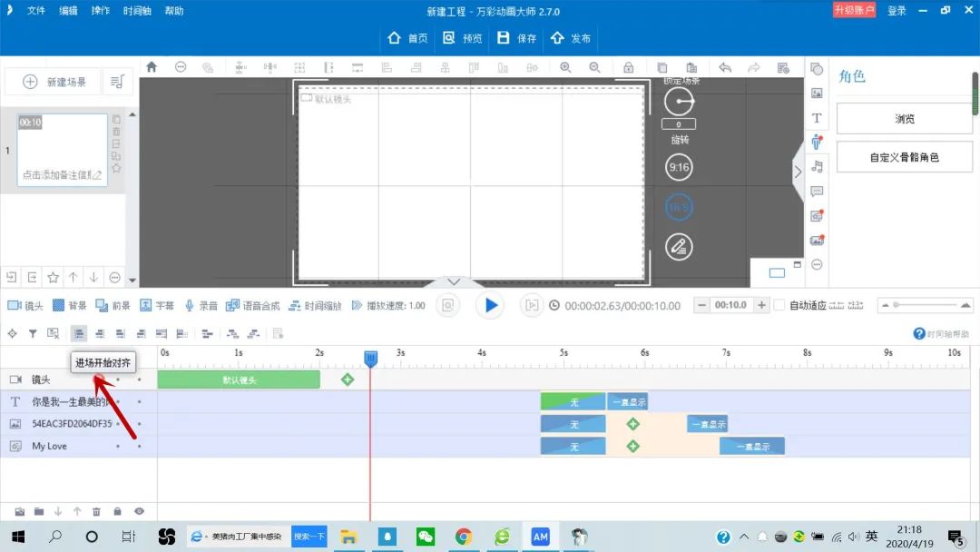Image resolution: width=980 pixels, height=552 pixels.
Task: Click the 升级账户 upgrade button
Action: 854,11
